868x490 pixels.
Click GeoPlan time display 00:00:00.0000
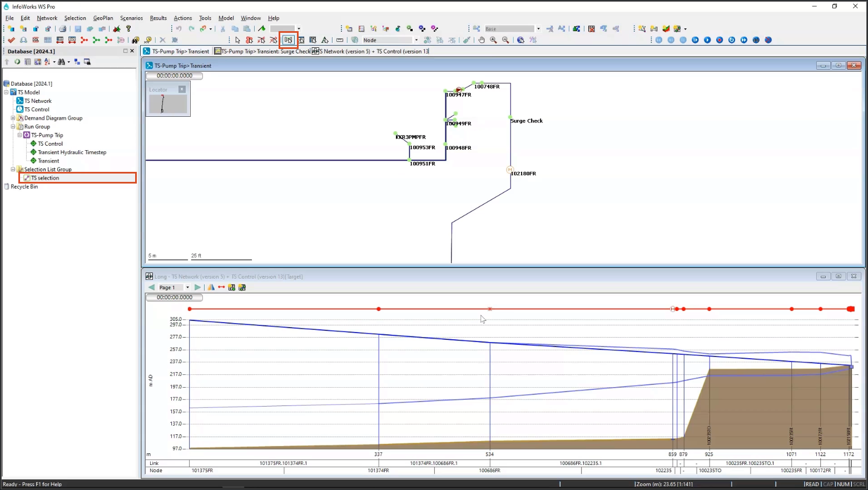[x=174, y=76]
